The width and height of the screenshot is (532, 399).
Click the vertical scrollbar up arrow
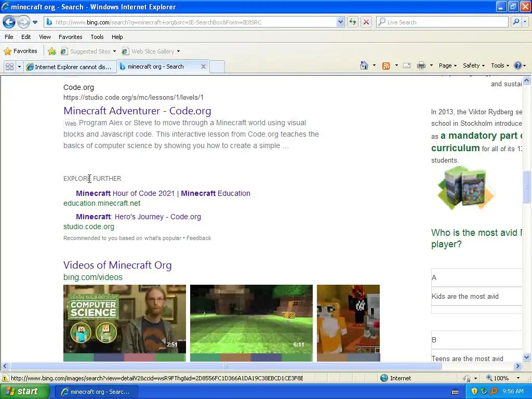[x=527, y=81]
